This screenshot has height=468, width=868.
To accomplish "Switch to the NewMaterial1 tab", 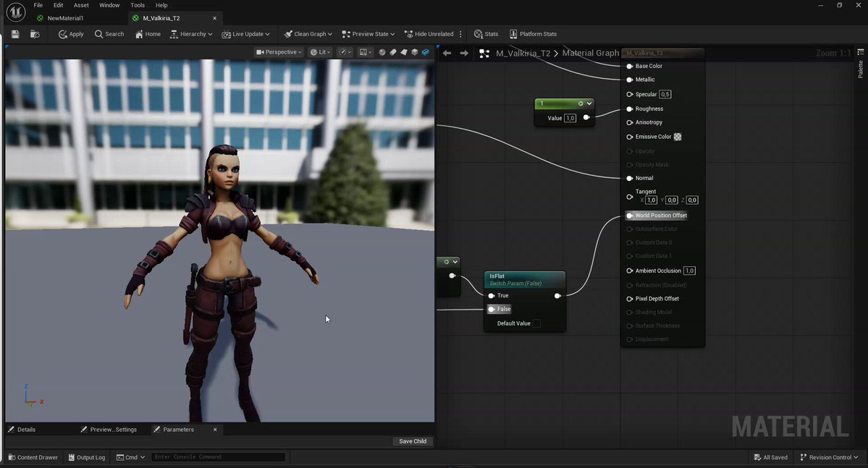I will 65,18.
